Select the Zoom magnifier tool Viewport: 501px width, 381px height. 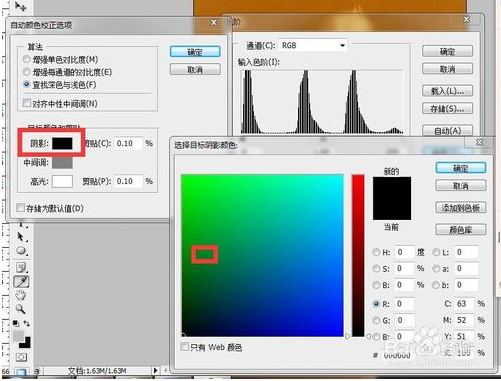[x=21, y=309]
